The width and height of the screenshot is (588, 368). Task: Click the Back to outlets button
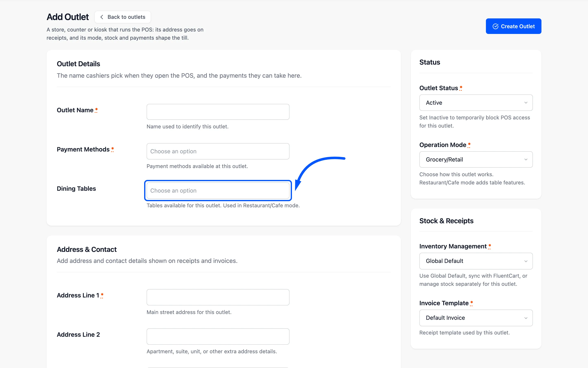point(123,17)
